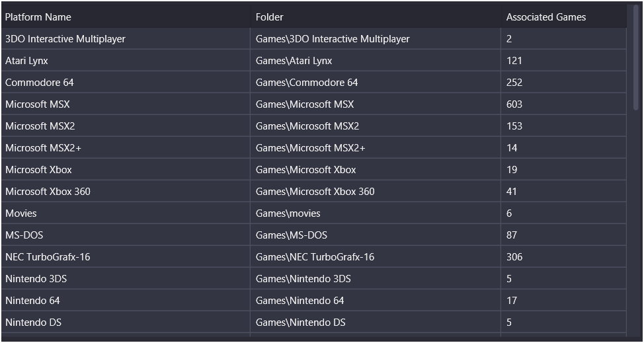Click the Games\movies folder path
The width and height of the screenshot is (644, 343).
click(x=288, y=213)
